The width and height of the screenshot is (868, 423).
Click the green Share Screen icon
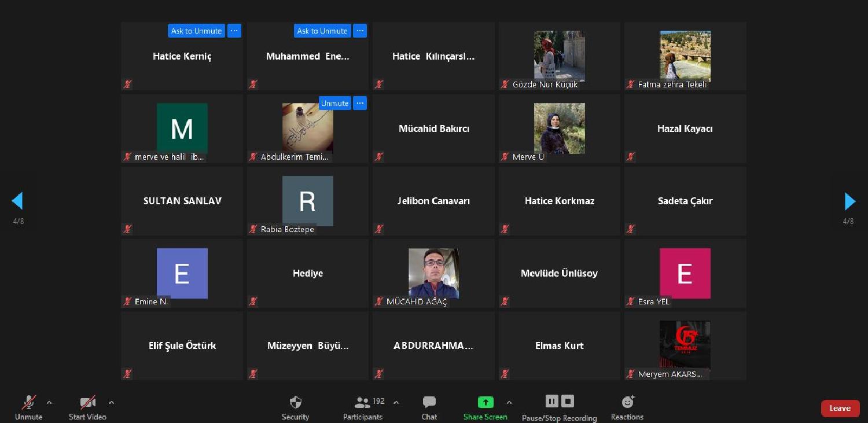pyautogui.click(x=485, y=402)
